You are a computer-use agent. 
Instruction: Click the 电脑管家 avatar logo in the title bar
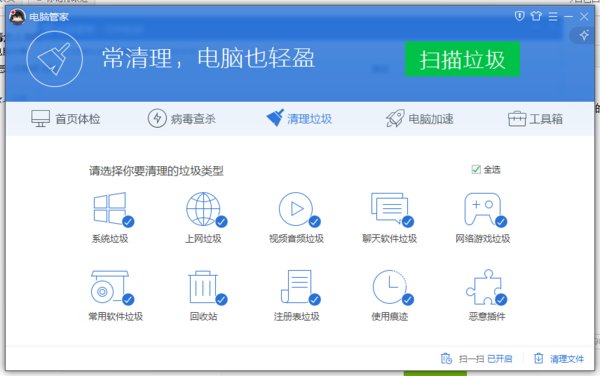point(17,16)
